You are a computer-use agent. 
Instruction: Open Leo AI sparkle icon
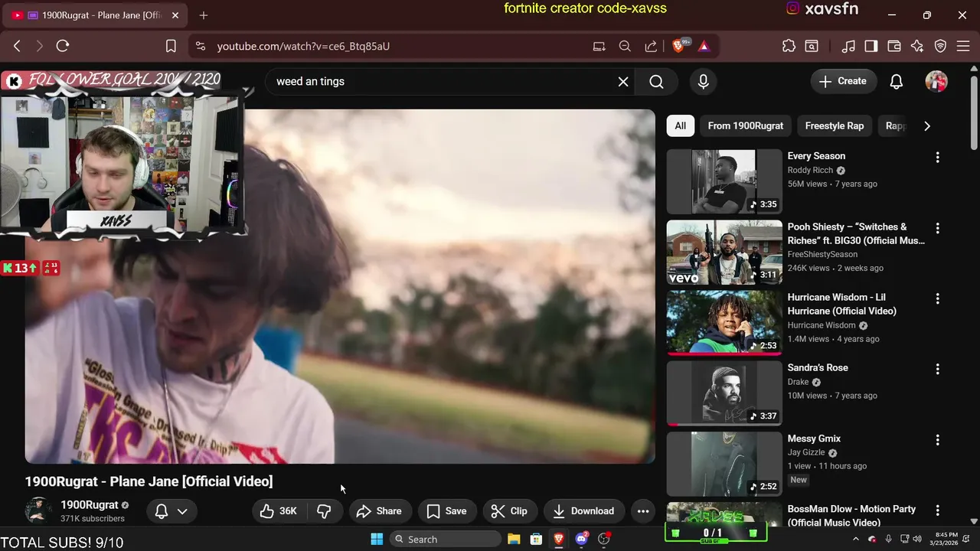tap(917, 46)
